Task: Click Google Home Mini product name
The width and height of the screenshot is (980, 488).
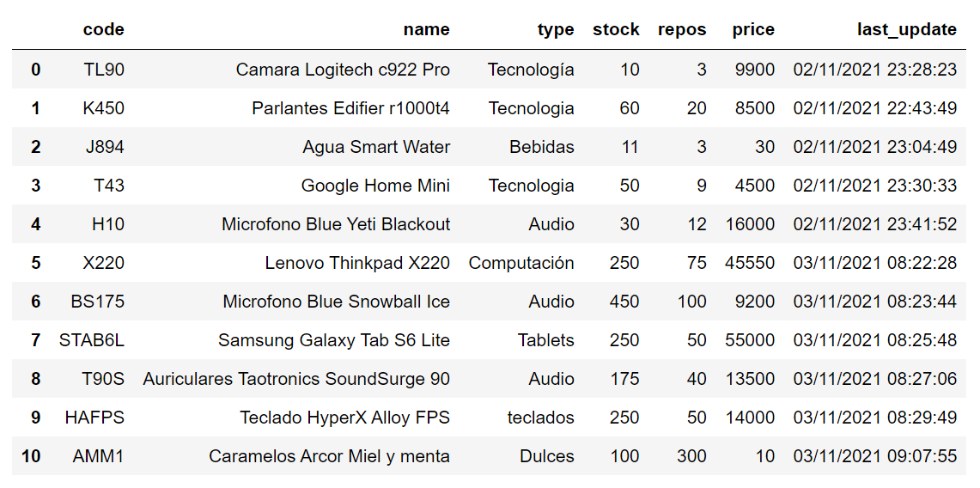Action: 375,186
